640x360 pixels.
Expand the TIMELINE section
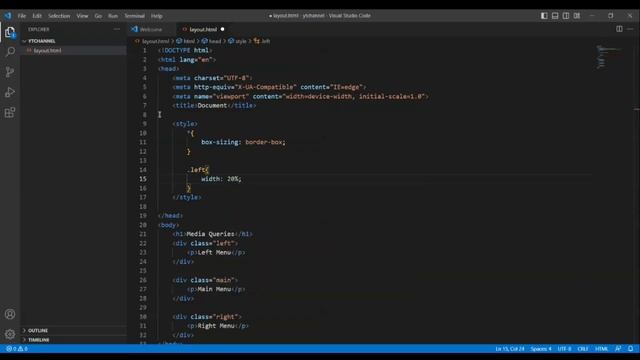(x=38, y=340)
